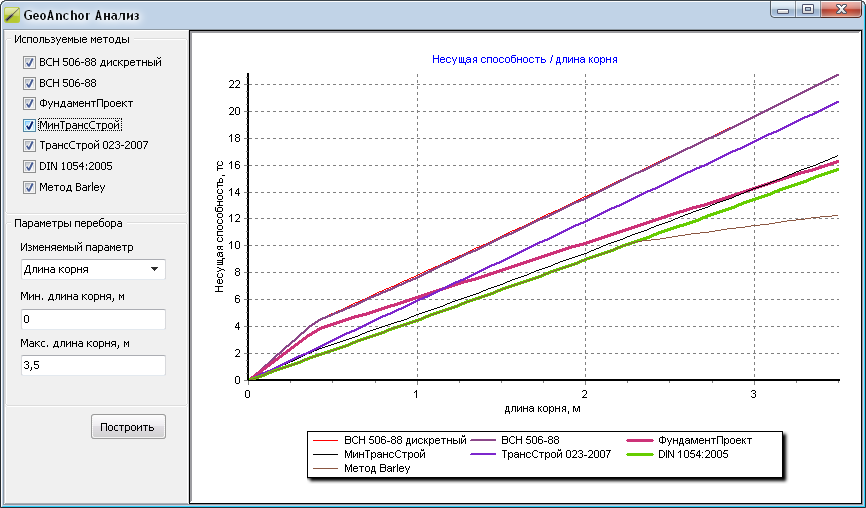The width and height of the screenshot is (866, 508).
Task: Click the chart title Несущая способность / длина корня
Action: [x=524, y=59]
